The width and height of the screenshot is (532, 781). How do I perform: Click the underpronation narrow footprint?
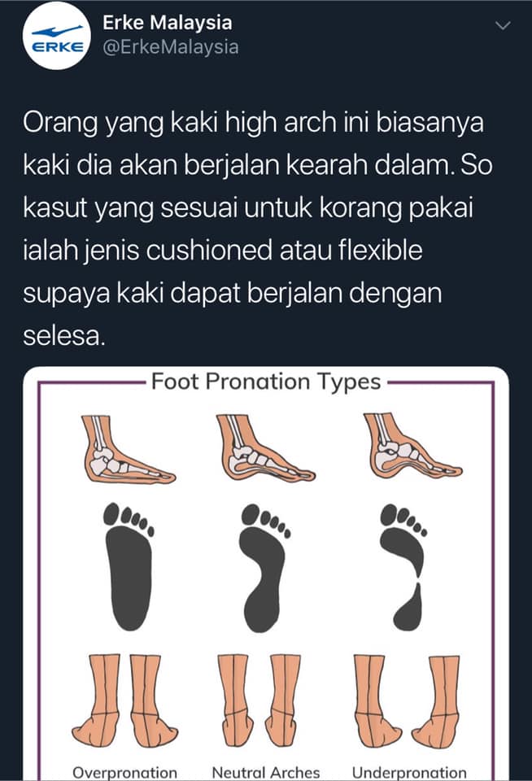[x=403, y=567]
